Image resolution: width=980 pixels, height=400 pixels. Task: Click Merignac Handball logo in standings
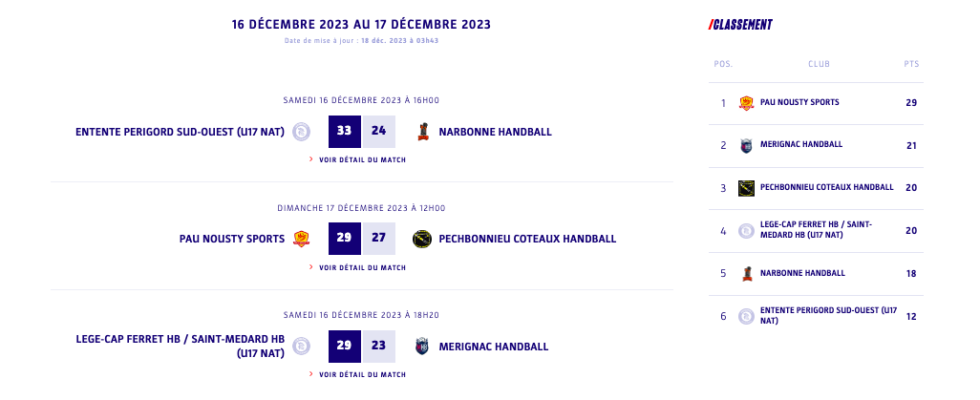click(746, 145)
